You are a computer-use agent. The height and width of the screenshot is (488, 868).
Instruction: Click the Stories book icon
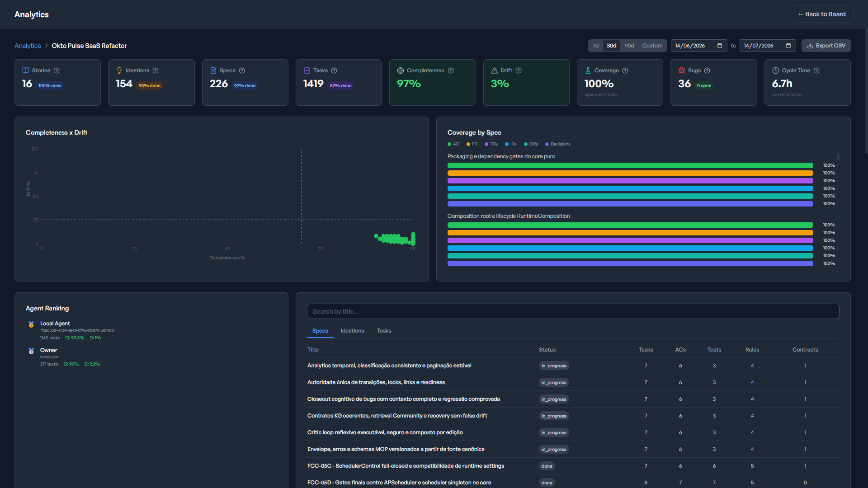(x=26, y=70)
